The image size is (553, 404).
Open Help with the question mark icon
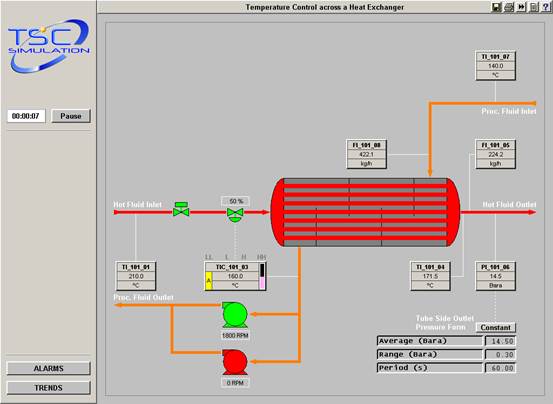tap(546, 7)
